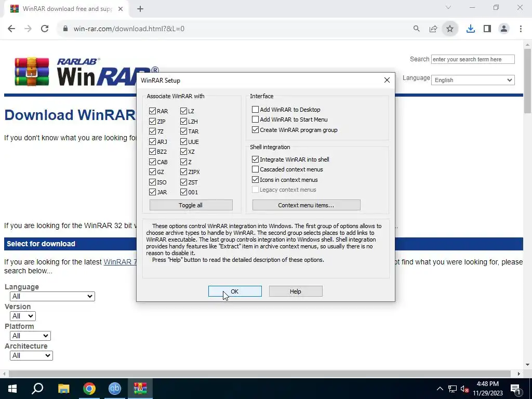Open Chrome three-dot menu
Screen dimensions: 532x399
[521, 29]
